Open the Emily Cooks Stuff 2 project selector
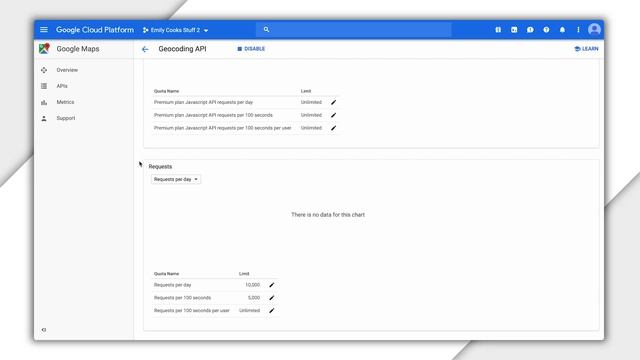Viewport: 640px width, 360px height. [x=176, y=30]
